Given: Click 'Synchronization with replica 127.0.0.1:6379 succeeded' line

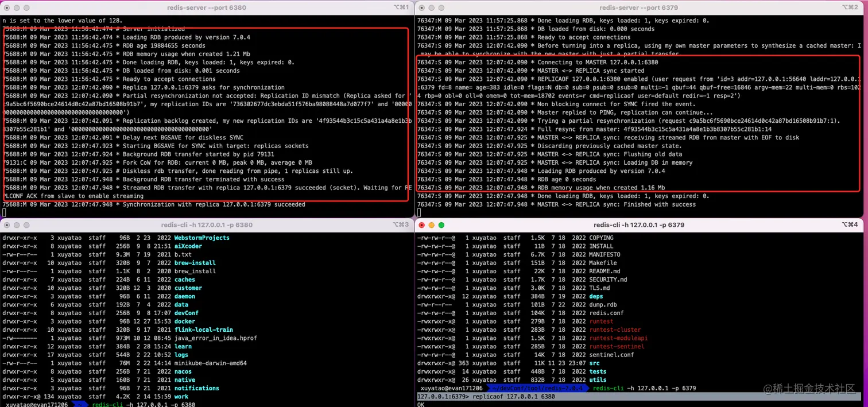Looking at the screenshot, I should point(154,204).
